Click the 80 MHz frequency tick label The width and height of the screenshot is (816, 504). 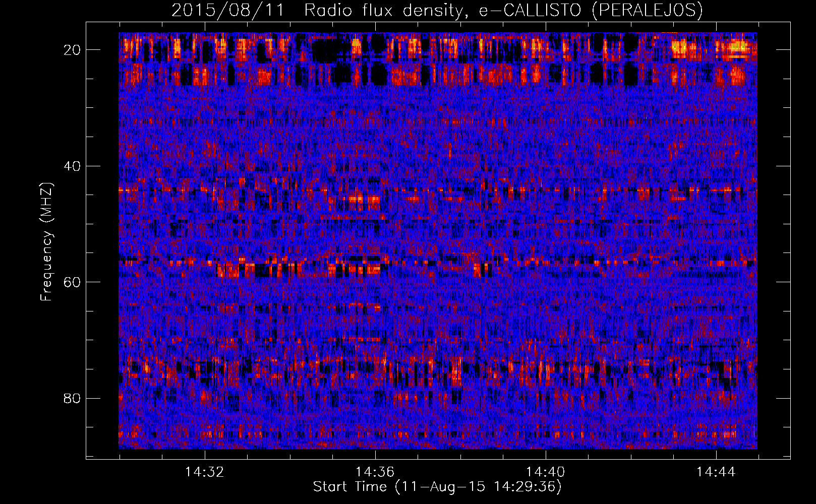pos(72,399)
